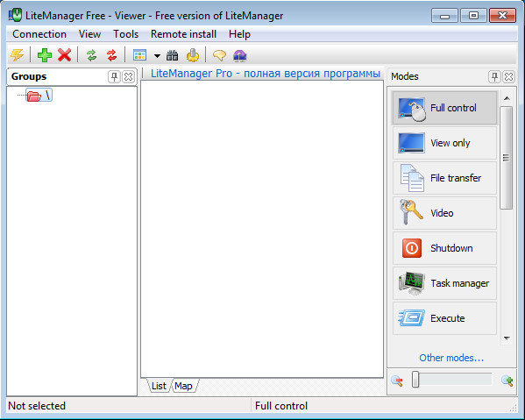
Task: Click the Modes list down arrow
Action: (x=507, y=338)
